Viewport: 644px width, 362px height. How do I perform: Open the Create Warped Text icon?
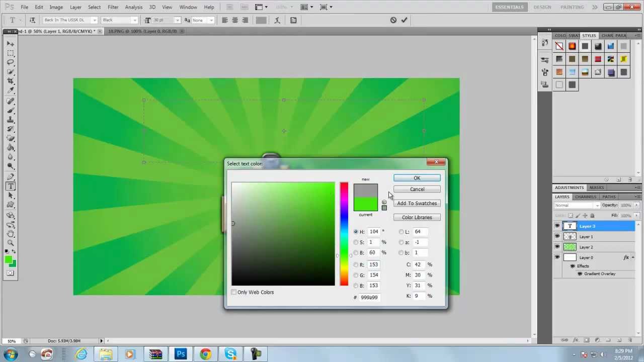pyautogui.click(x=278, y=20)
